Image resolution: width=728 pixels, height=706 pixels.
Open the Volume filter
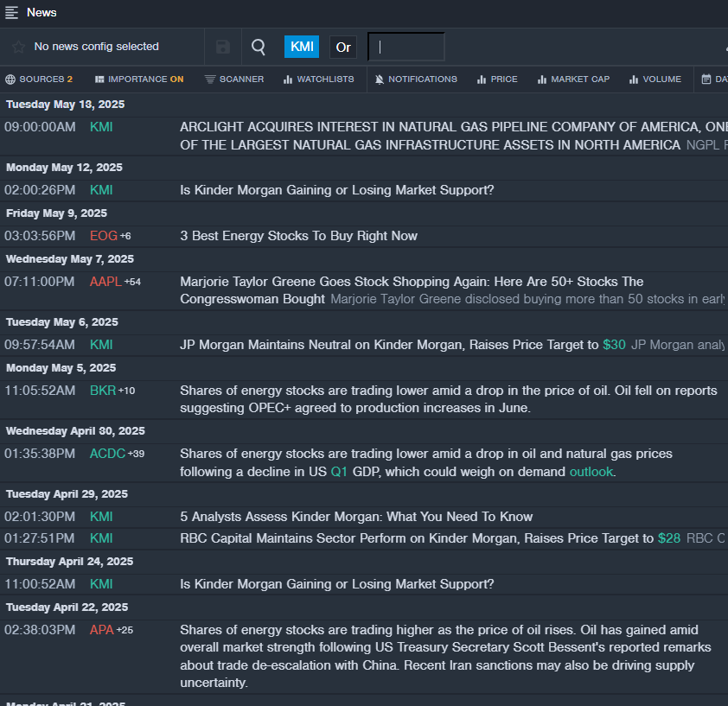655,80
